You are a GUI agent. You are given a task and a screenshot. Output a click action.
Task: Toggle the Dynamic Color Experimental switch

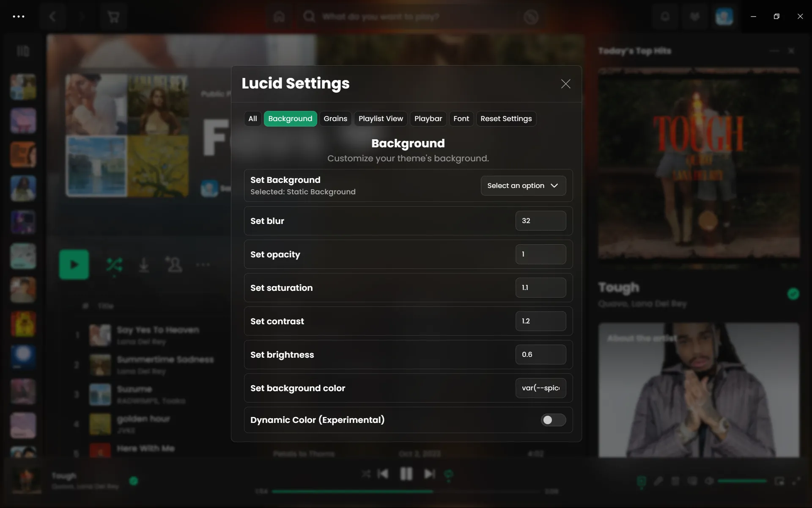tap(552, 420)
